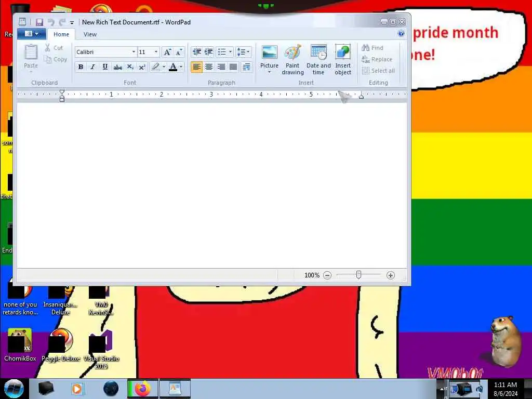Click the font color A button
The height and width of the screenshot is (399, 532).
(173, 67)
